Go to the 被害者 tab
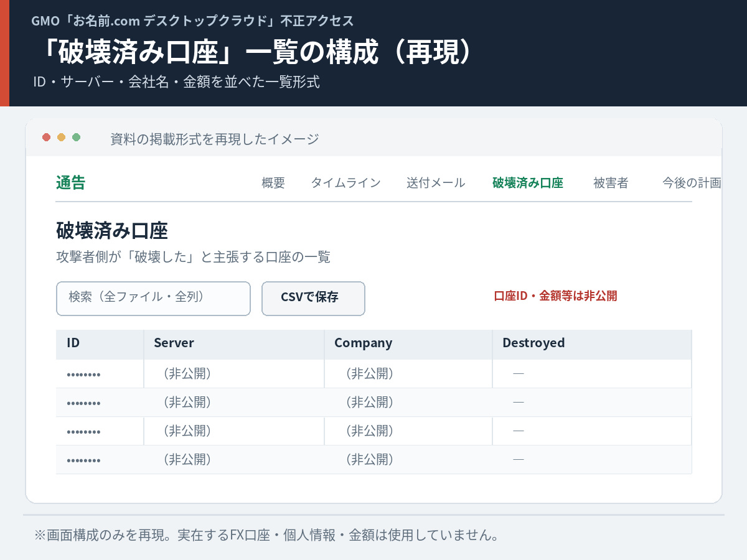Image resolution: width=747 pixels, height=560 pixels. pyautogui.click(x=611, y=183)
